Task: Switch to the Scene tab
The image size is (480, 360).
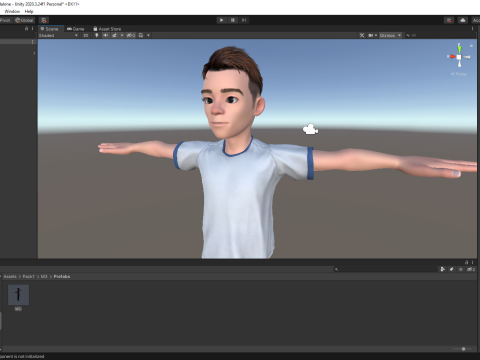Action: [x=50, y=29]
